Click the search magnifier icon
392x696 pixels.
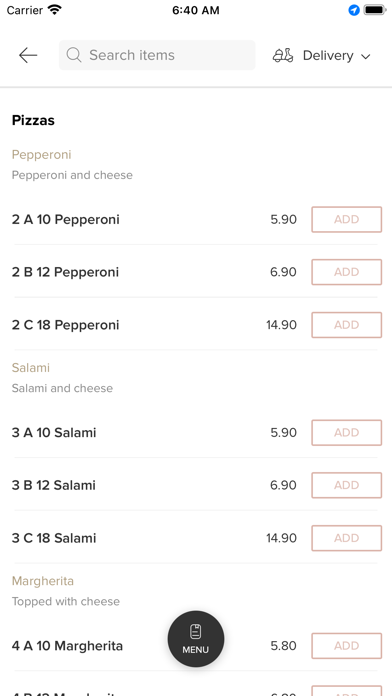(x=74, y=55)
